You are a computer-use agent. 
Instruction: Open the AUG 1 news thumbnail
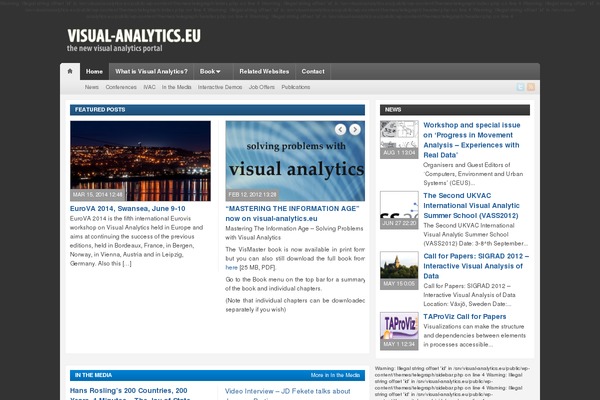pos(399,139)
